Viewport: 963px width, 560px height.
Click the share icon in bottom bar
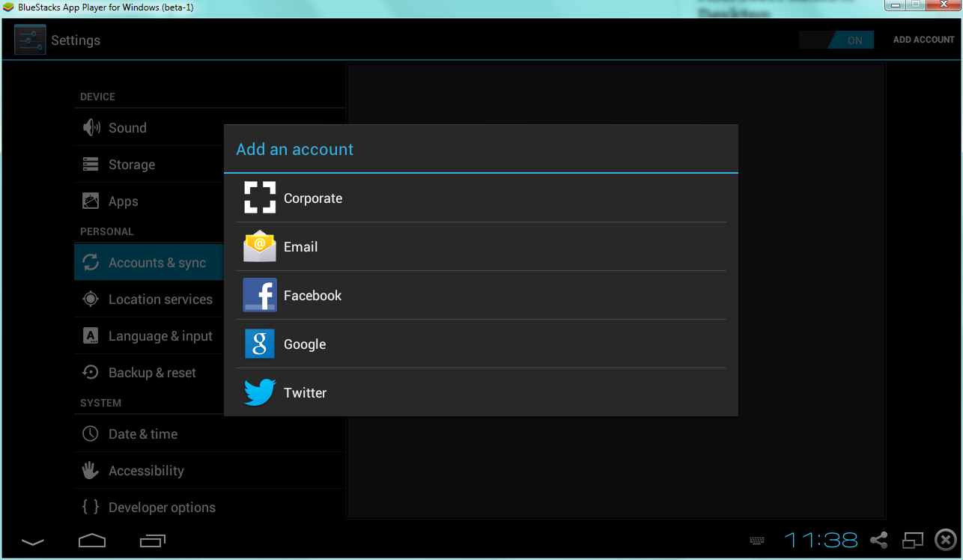[879, 540]
